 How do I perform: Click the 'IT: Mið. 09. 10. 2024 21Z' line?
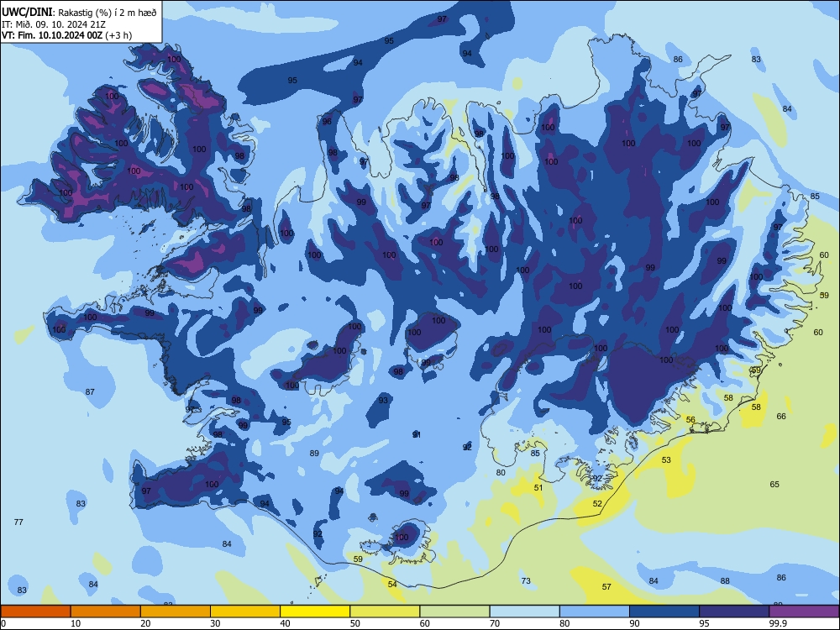tap(54, 24)
